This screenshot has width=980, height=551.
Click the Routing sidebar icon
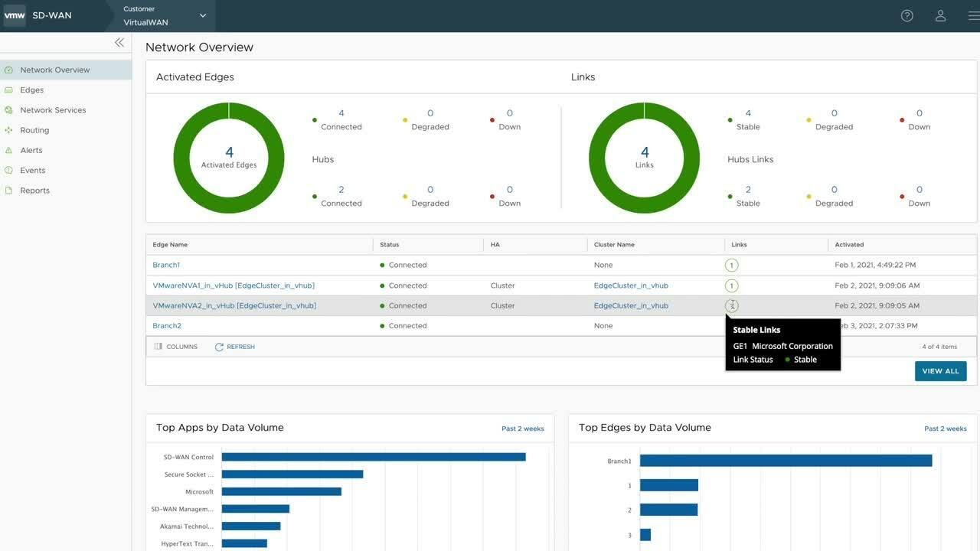(8, 130)
